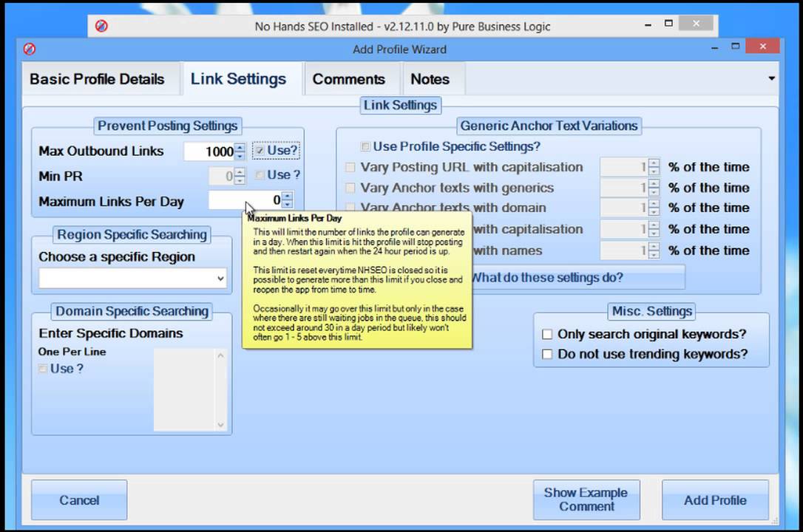Image resolution: width=803 pixels, height=532 pixels.
Task: Minimize the Add Profile Wizard window
Action: click(714, 47)
